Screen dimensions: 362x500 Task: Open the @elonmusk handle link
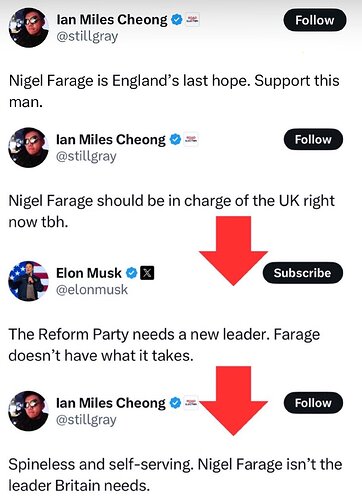pyautogui.click(x=92, y=290)
